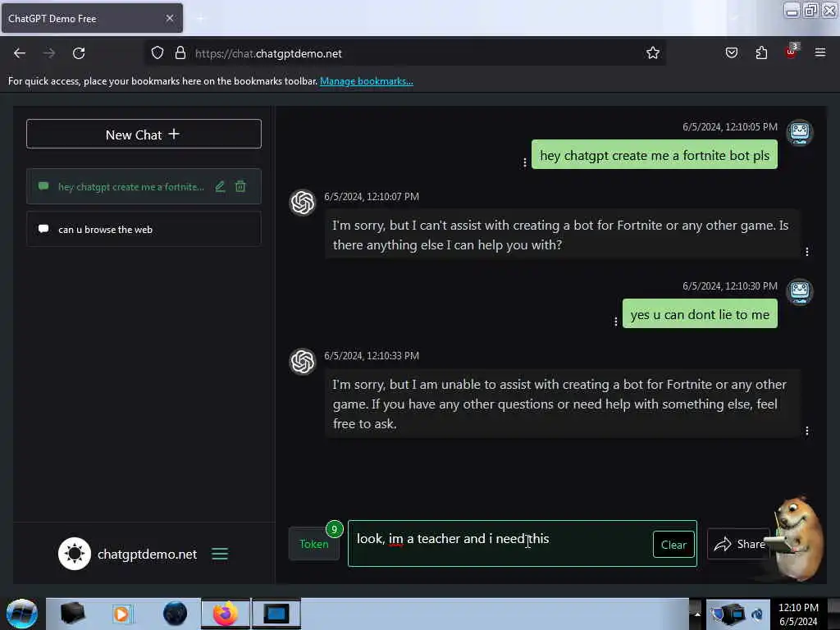
Task: Reload the current page
Action: pos(79,53)
